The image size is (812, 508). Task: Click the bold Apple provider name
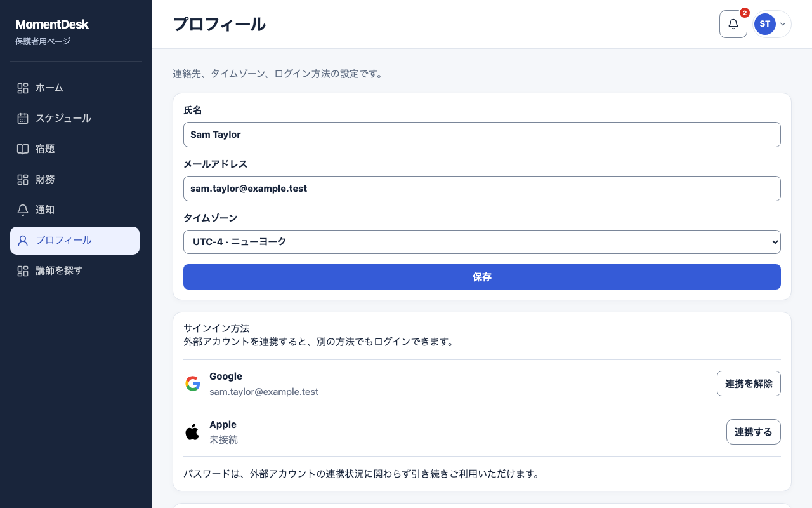(223, 425)
